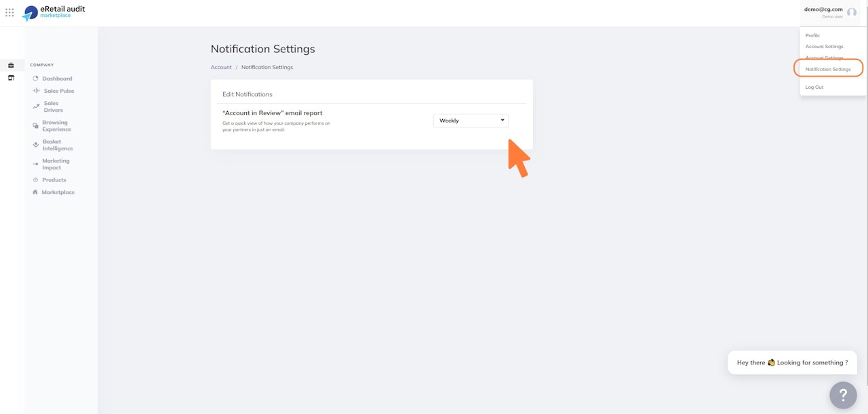Click Log Out in the user menu
868x414 pixels.
tap(814, 87)
